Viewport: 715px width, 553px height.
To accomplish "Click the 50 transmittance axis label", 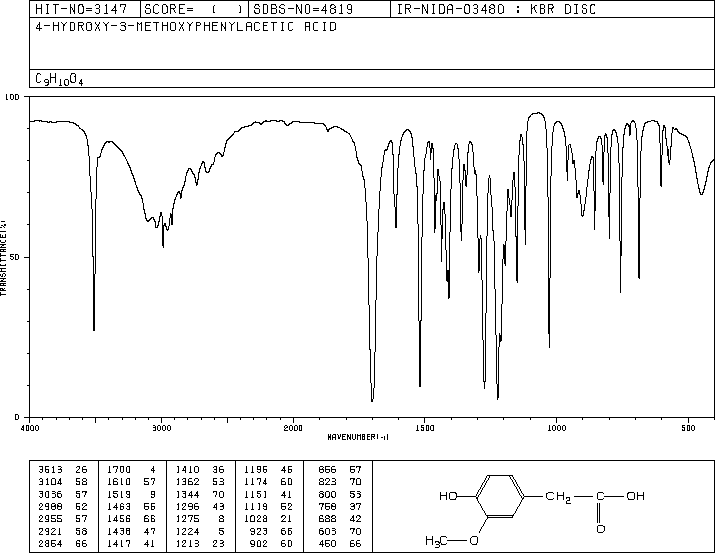I will 15,257.
